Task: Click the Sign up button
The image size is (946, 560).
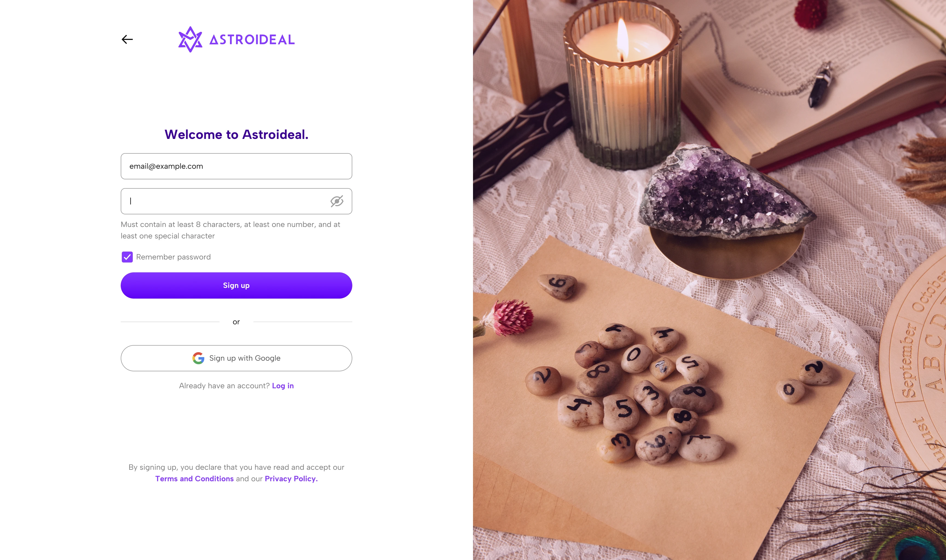Action: [x=236, y=286]
